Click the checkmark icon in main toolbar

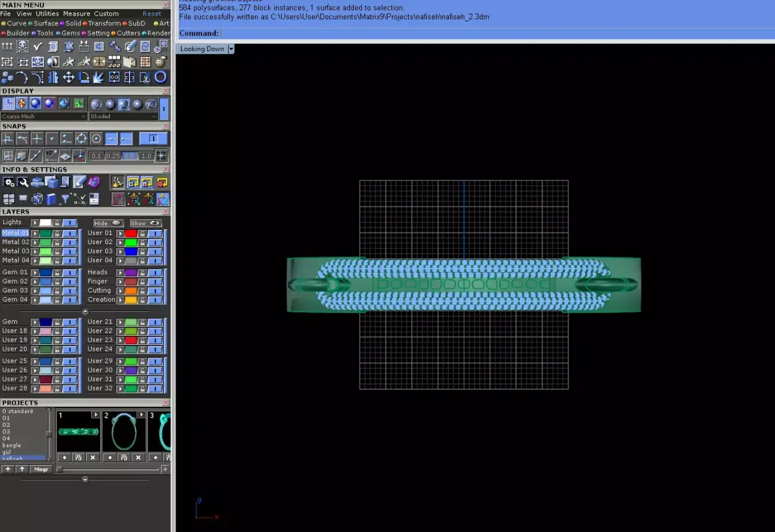[37, 46]
